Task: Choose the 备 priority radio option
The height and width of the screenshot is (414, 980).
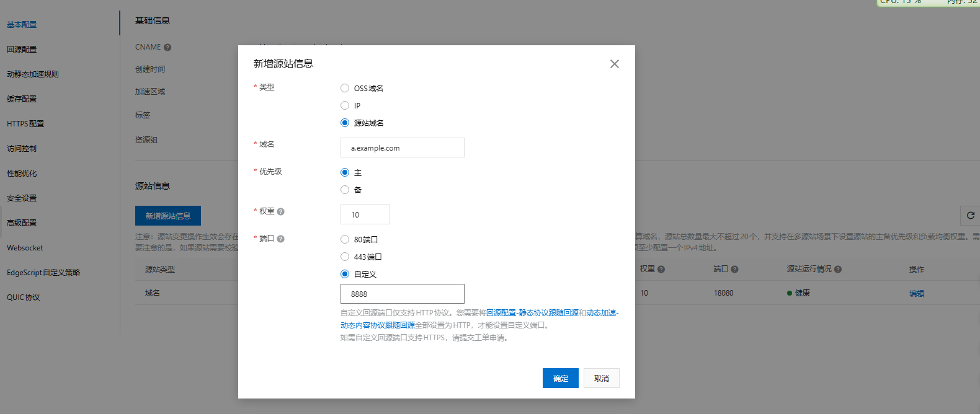Action: (x=345, y=190)
